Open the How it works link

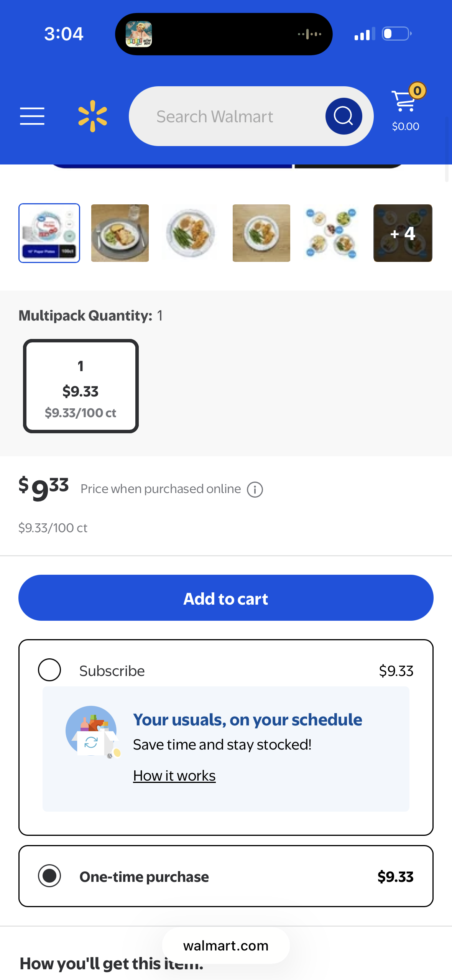pos(174,776)
